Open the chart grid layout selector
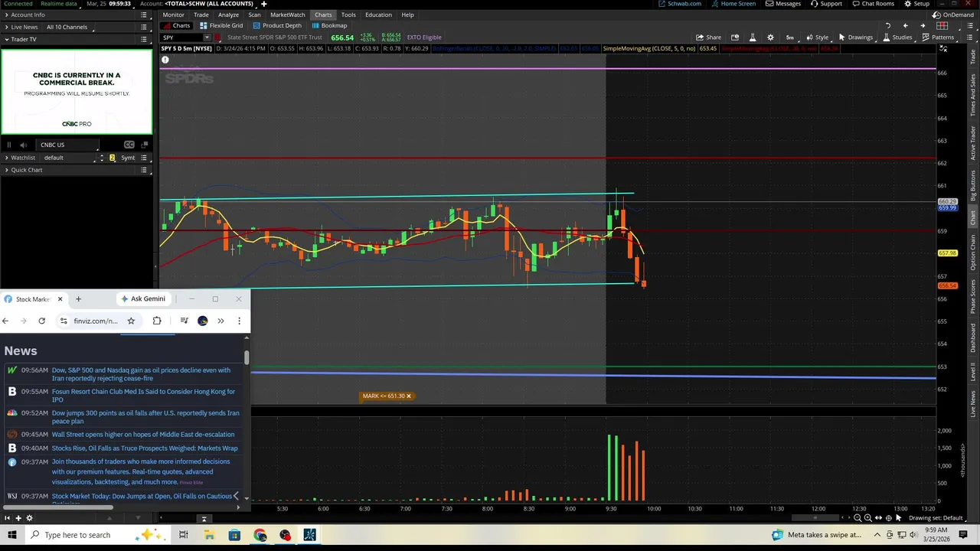 (942, 25)
